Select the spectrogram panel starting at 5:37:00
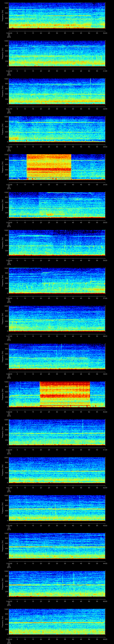Screen dimensions: 114x644 (57, 319)
